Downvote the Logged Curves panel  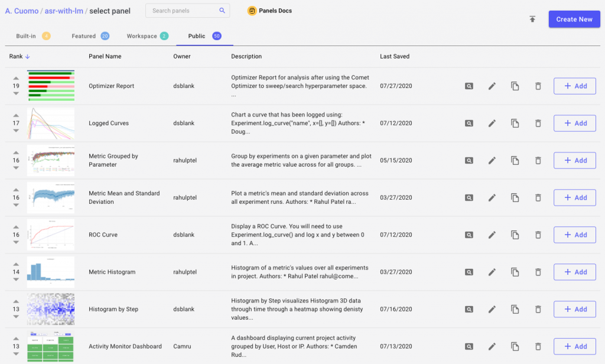point(16,131)
